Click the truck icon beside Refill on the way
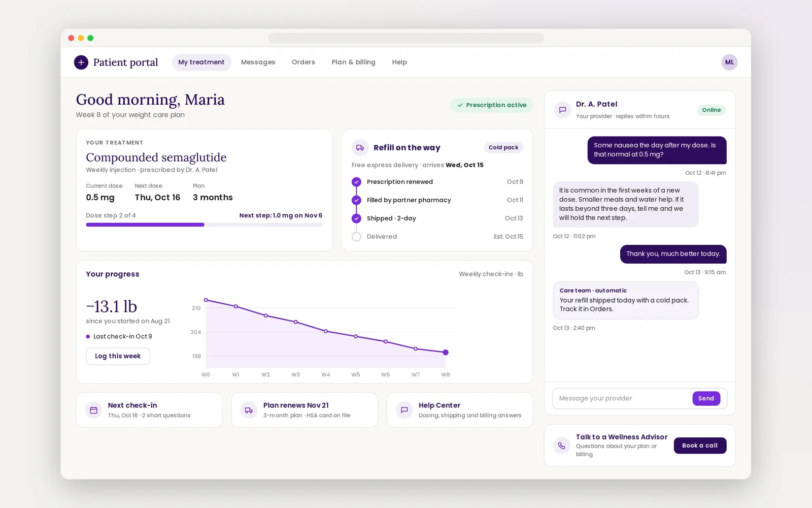Viewport: 812px width, 508px height. pos(360,148)
